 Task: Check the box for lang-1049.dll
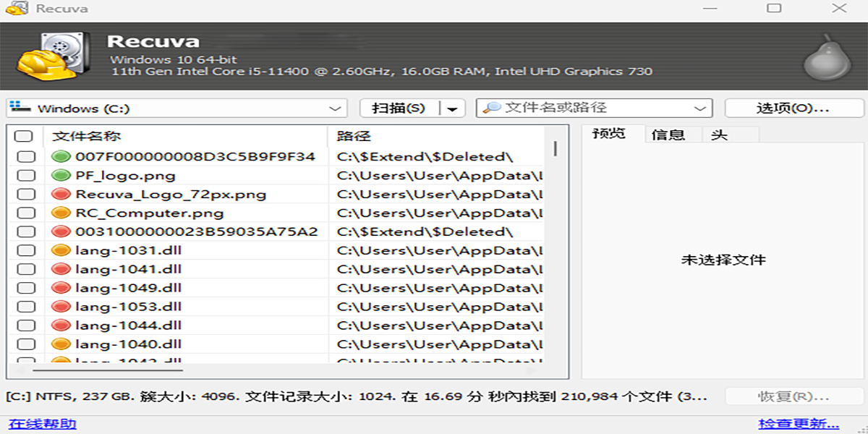[26, 288]
